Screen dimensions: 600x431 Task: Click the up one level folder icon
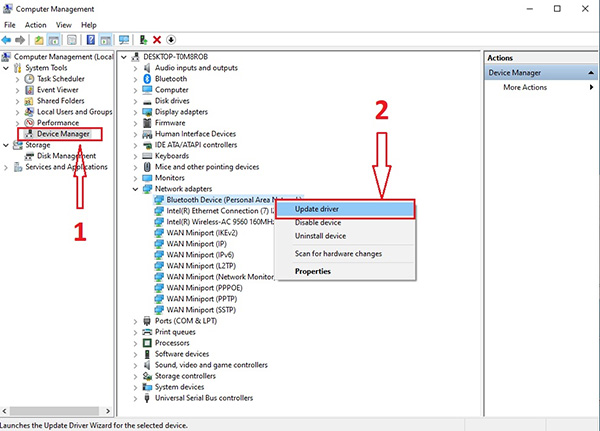[x=39, y=39]
